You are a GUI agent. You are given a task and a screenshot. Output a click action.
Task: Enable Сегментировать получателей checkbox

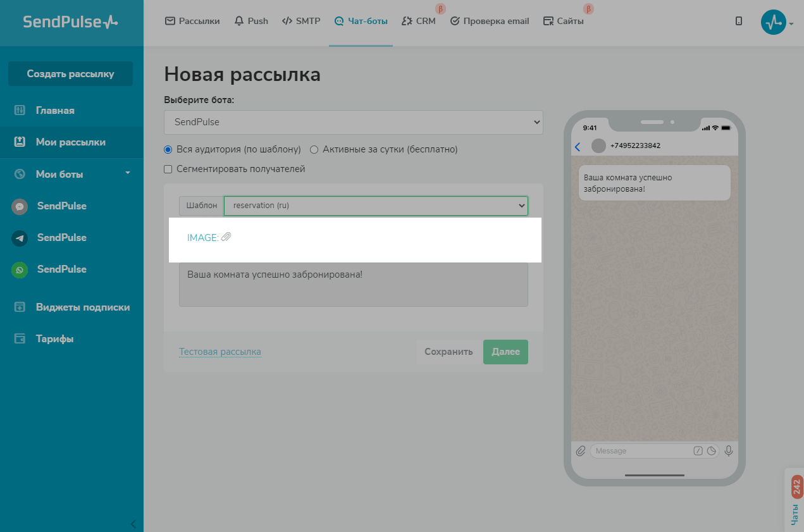coord(168,169)
